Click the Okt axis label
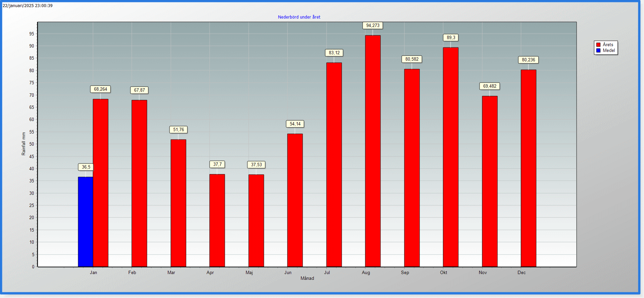This screenshot has height=298, width=644. click(x=443, y=272)
